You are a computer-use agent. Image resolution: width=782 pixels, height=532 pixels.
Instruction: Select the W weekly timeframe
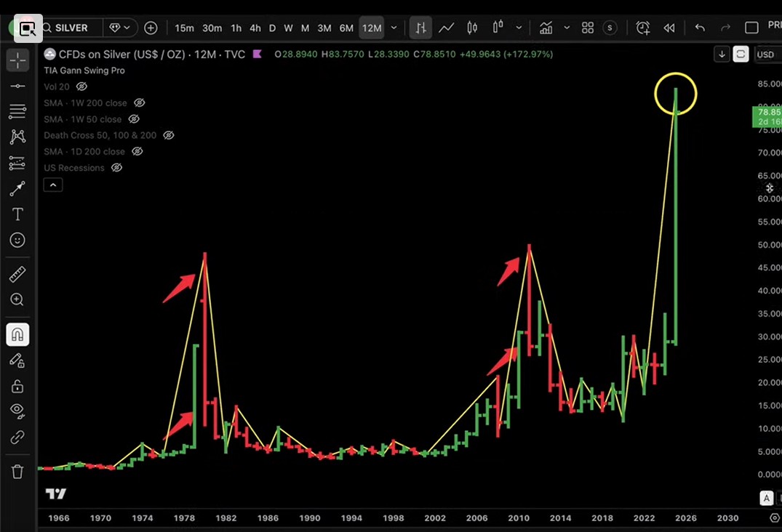(x=288, y=28)
